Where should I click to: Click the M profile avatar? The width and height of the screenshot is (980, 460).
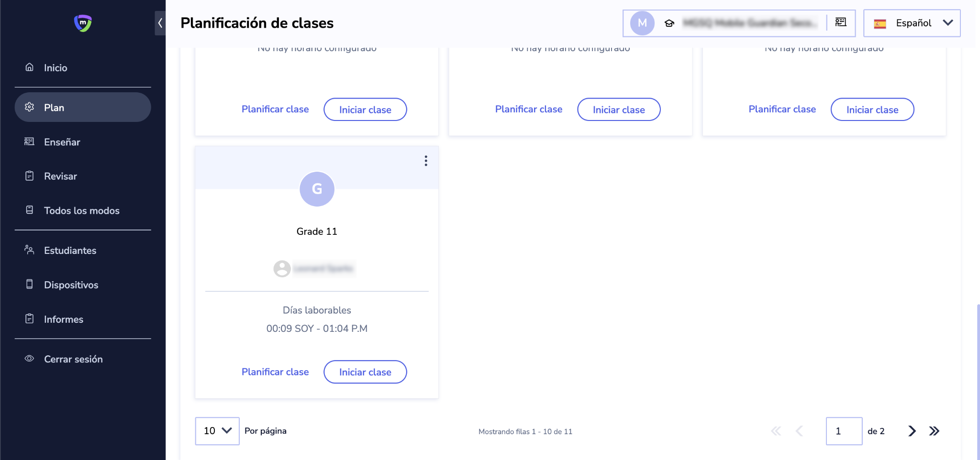tap(642, 23)
